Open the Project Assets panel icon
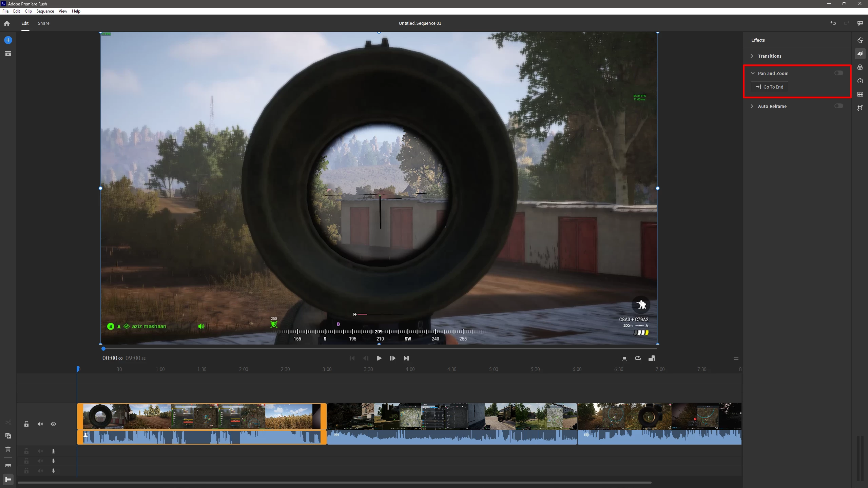The width and height of the screenshot is (868, 488). click(8, 54)
